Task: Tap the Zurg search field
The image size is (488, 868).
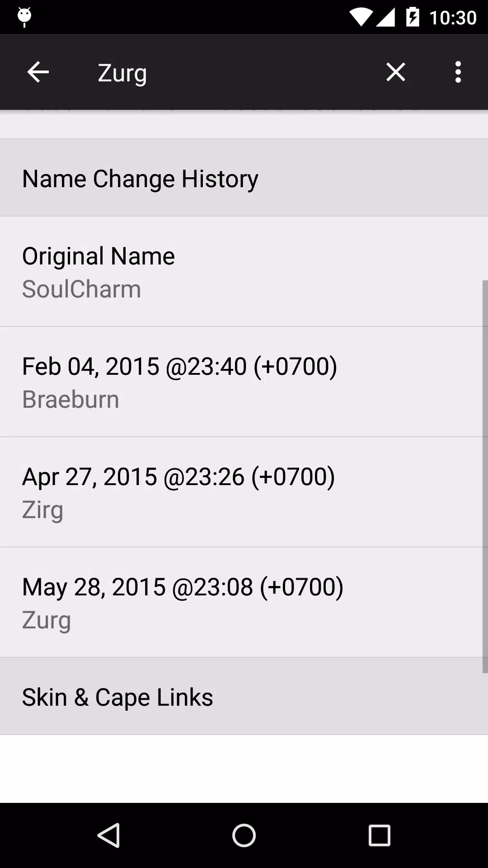Action: (x=122, y=72)
